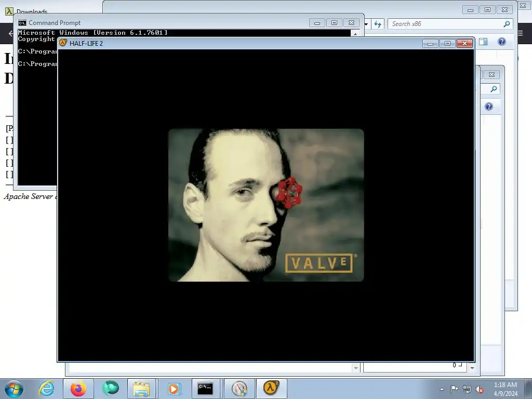Click the Half-Life 2 title bar lambda icon
This screenshot has height=399, width=532.
tap(63, 43)
